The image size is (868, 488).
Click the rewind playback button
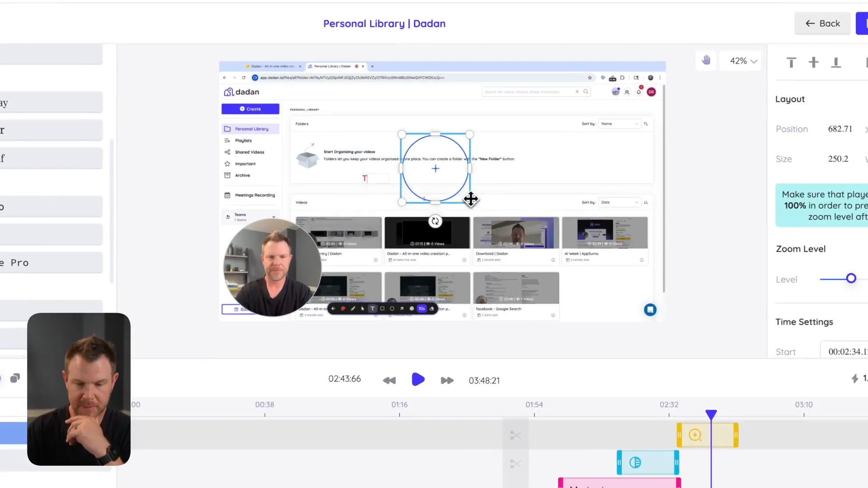coord(389,380)
